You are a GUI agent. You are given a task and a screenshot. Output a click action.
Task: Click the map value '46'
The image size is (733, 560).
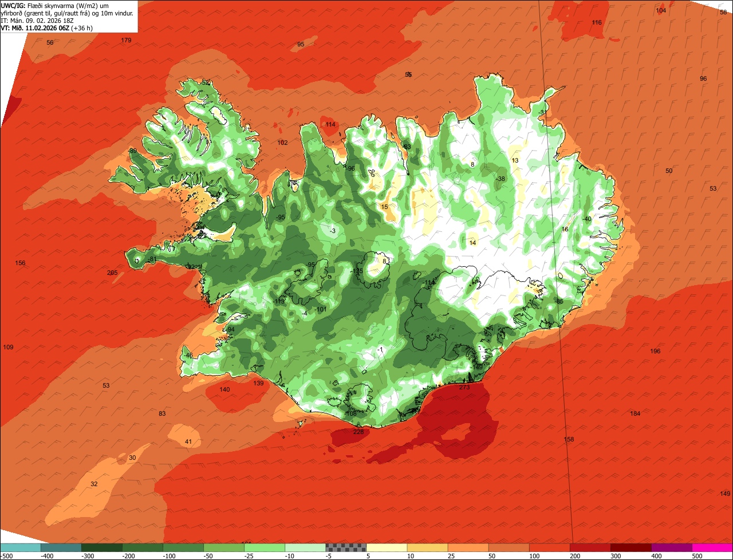point(189,355)
